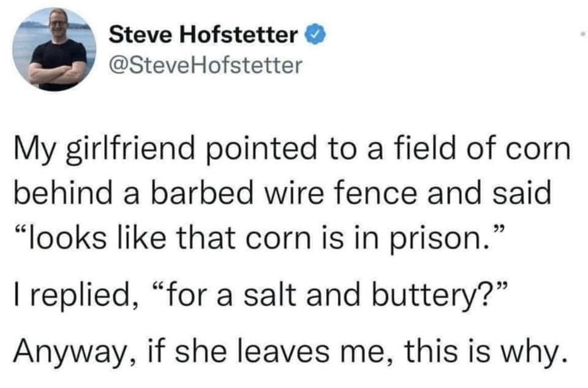Click the small gray dot at top right

point(582,34)
